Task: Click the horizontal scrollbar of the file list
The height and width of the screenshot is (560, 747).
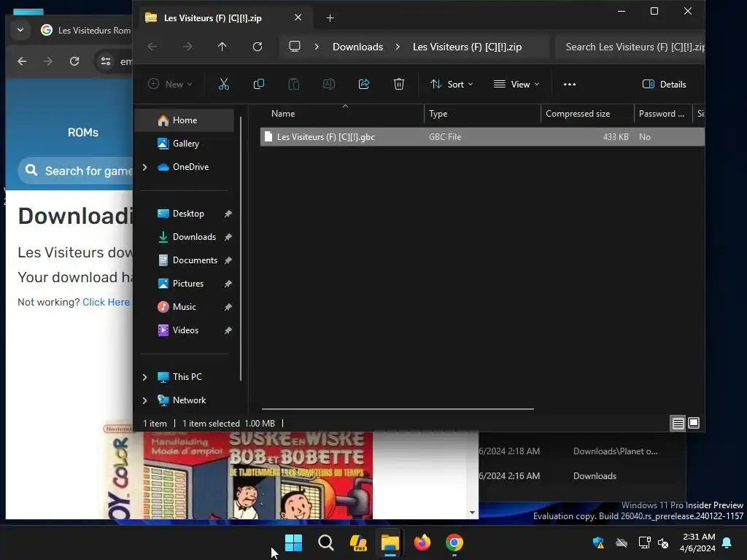Action: [x=398, y=408]
